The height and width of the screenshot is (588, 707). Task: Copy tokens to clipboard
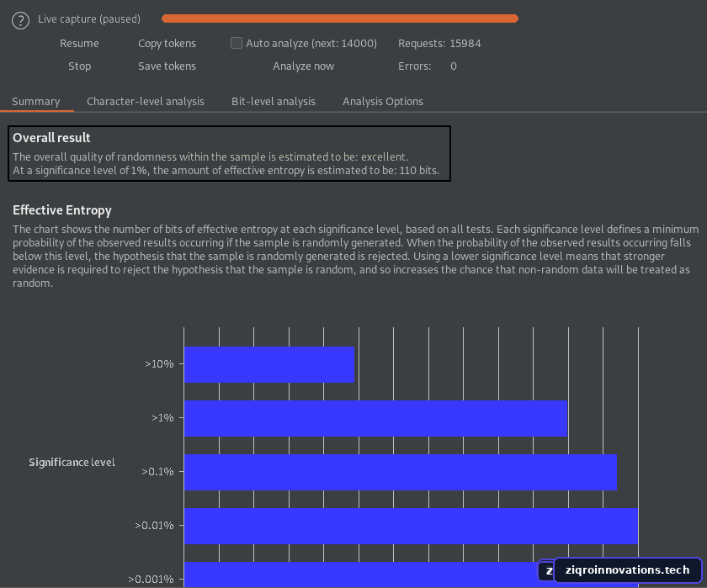coord(167,43)
